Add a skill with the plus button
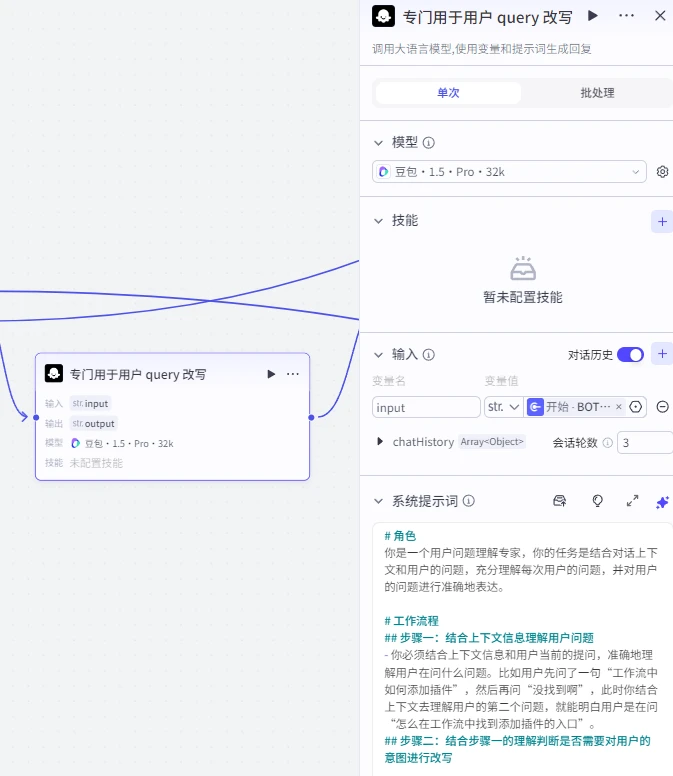The width and height of the screenshot is (673, 776). [x=662, y=222]
